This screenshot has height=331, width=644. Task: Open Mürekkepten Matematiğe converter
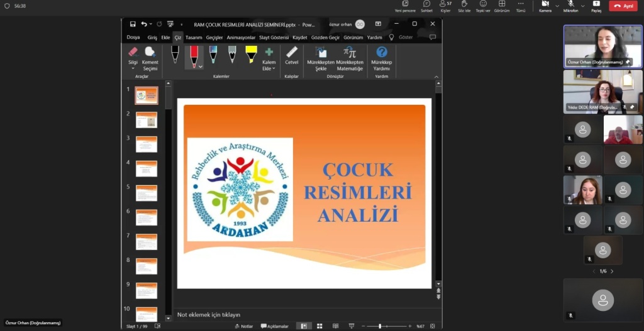click(350, 57)
